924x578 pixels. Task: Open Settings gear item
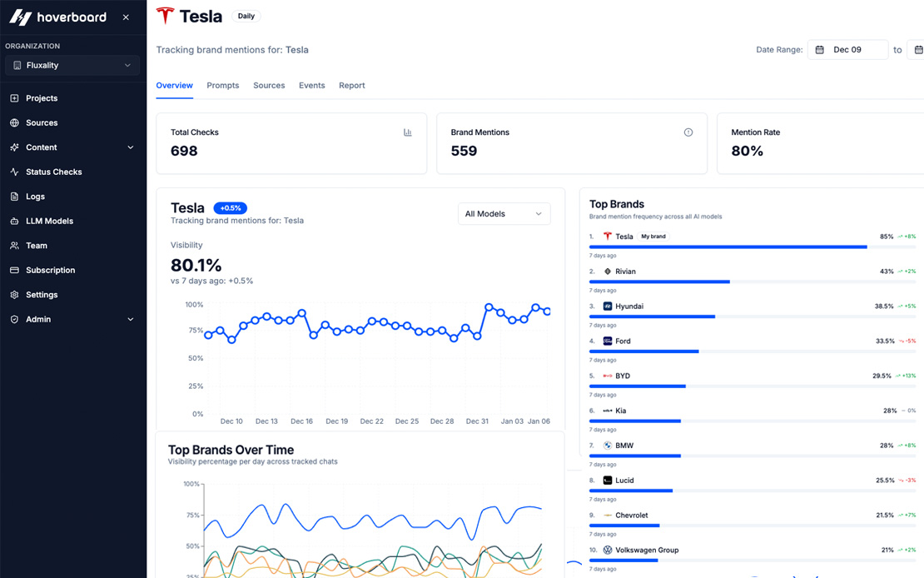click(72, 294)
